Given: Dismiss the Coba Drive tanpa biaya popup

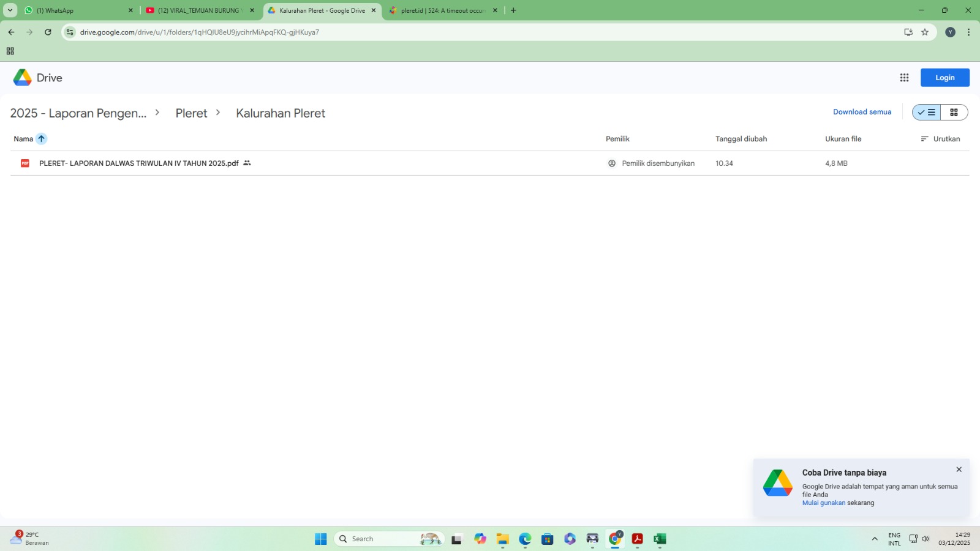Looking at the screenshot, I should tap(959, 470).
